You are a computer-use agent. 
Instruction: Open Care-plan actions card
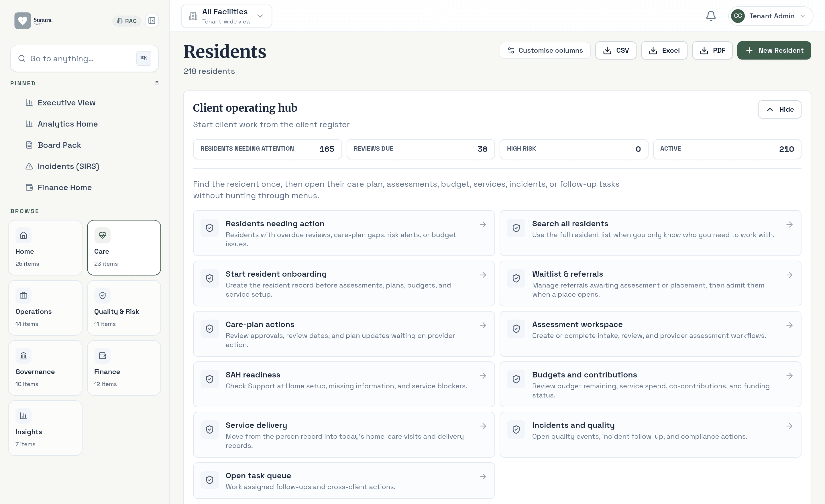(x=344, y=334)
